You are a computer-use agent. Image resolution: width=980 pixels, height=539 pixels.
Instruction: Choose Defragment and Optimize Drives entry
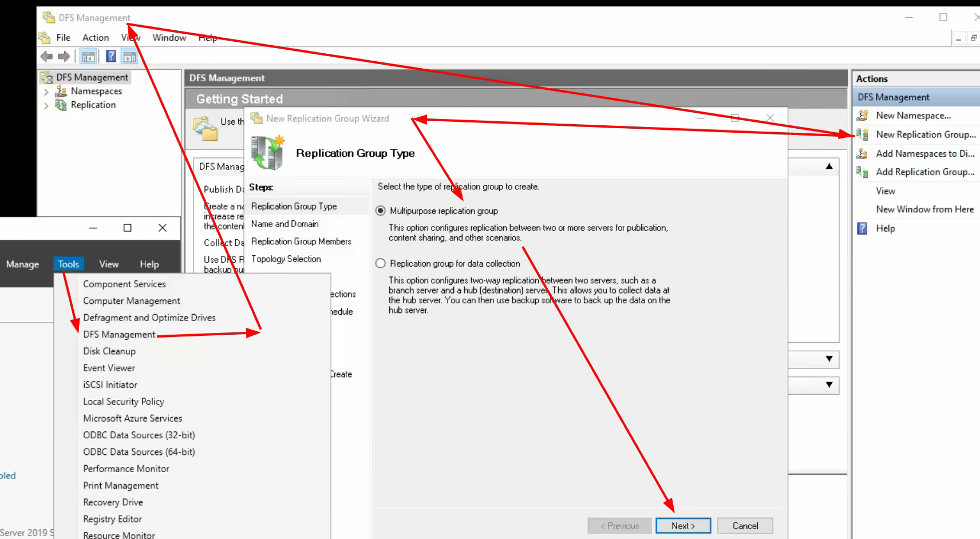[149, 318]
